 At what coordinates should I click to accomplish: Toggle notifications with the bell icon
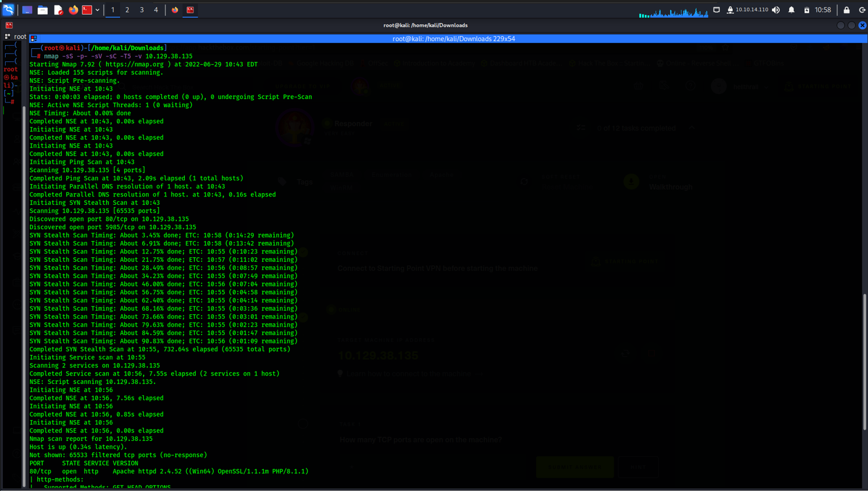pos(792,9)
